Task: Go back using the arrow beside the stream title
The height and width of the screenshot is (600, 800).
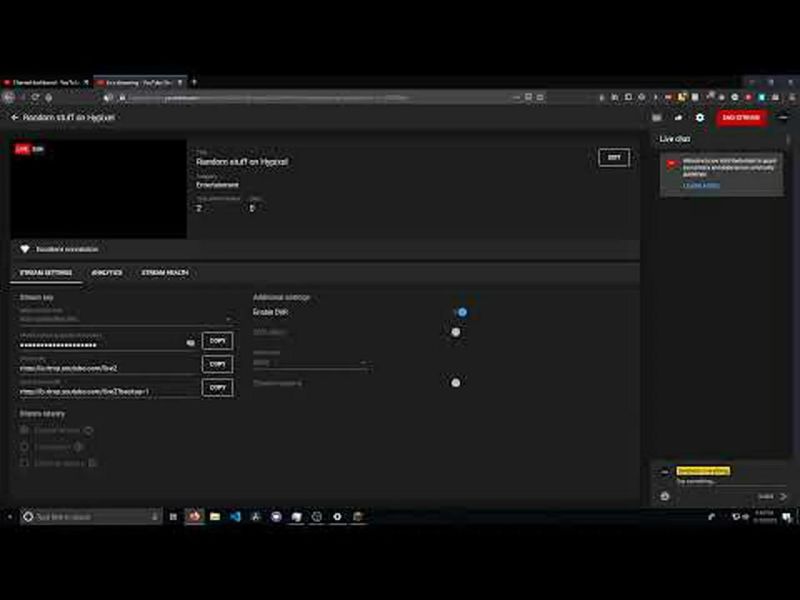Action: click(x=14, y=117)
